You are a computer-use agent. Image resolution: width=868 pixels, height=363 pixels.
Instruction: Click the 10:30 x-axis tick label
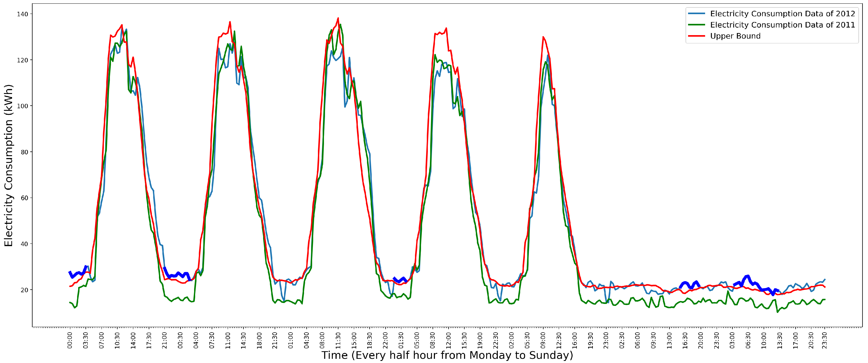coord(117,340)
